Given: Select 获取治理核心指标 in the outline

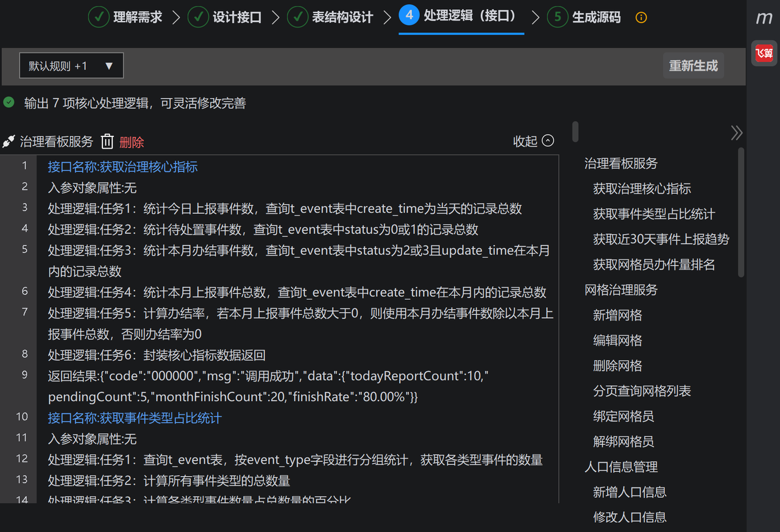Looking at the screenshot, I should (x=642, y=189).
